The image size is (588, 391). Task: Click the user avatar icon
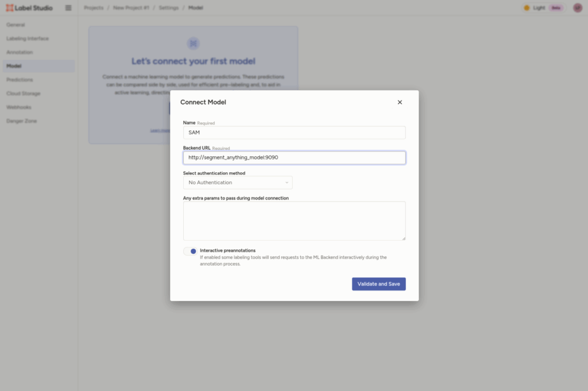[578, 7]
